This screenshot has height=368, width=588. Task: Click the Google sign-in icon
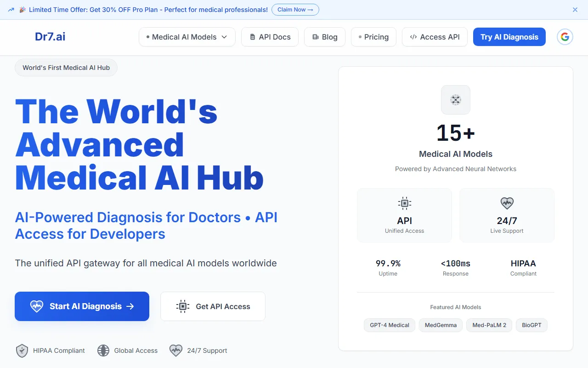(x=565, y=37)
